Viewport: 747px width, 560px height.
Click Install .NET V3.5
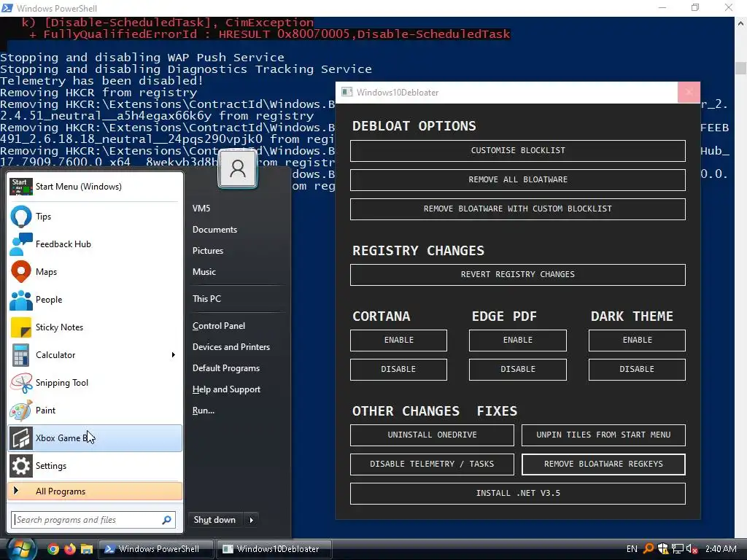click(518, 494)
